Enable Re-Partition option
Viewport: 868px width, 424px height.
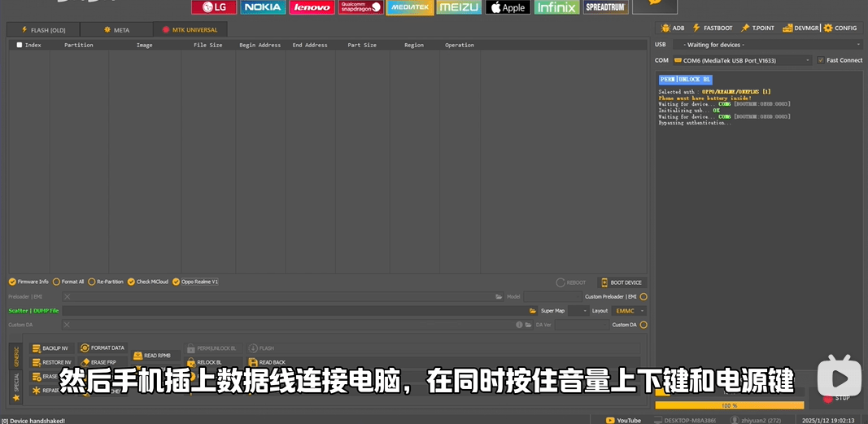point(106,282)
